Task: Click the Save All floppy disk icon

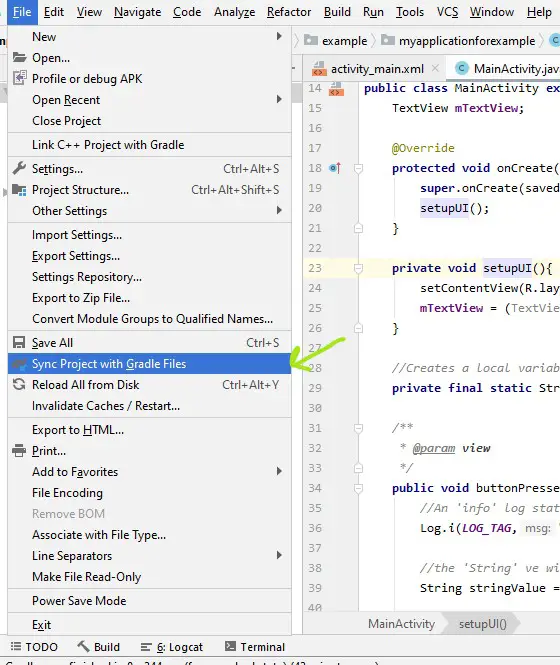Action: (19, 342)
